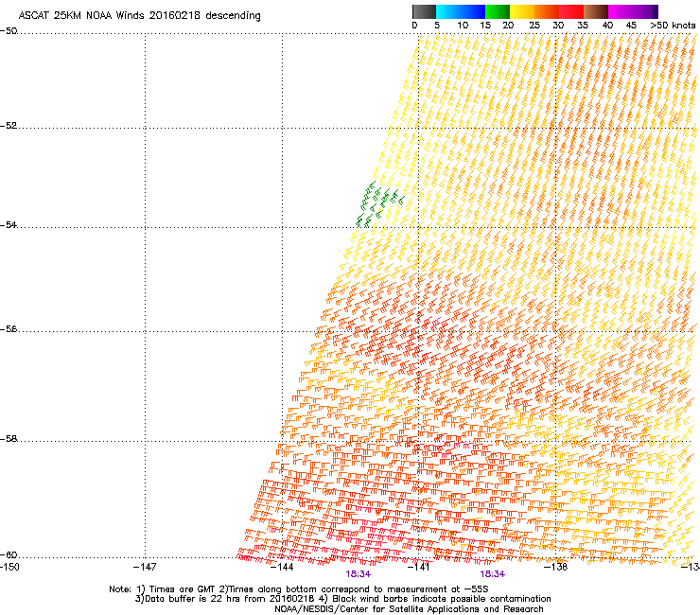The width and height of the screenshot is (700, 615).
Task: Click the green 15-20 knots legend segment
Action: pos(498,11)
